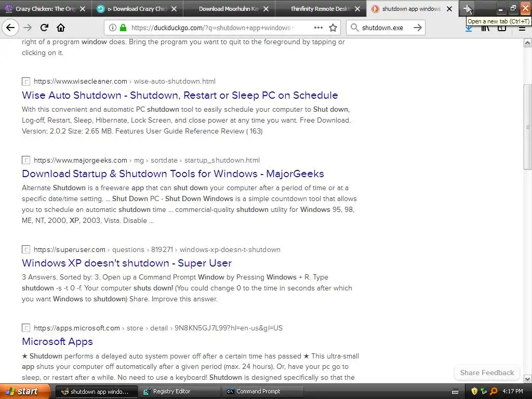Click the apps.microsoft.com result URL
The image size is (532, 399).
(x=158, y=328)
